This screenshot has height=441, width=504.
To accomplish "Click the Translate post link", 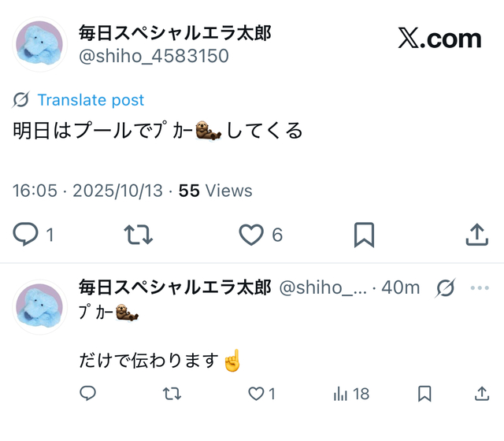I will tap(91, 100).
